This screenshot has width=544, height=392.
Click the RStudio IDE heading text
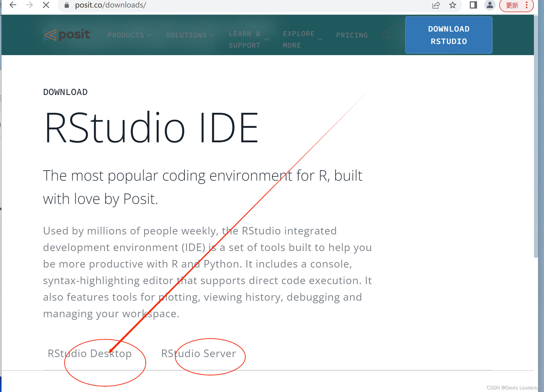pos(151,127)
